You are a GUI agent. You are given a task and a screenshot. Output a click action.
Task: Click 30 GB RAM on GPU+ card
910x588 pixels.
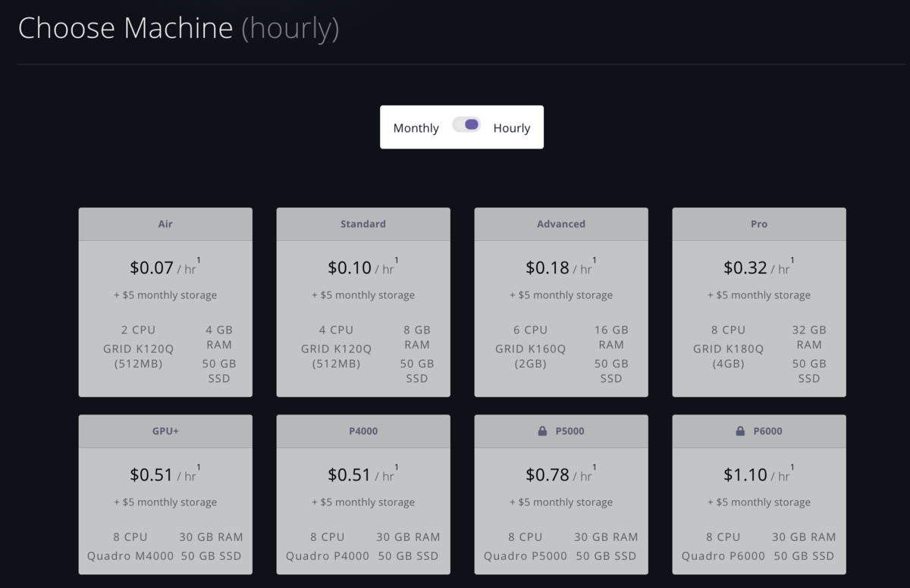(x=211, y=537)
